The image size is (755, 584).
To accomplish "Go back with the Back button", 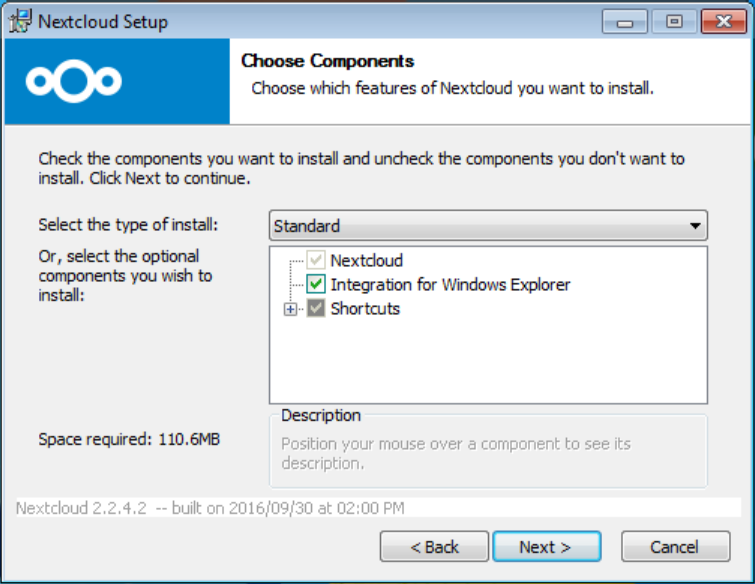I will (434, 547).
